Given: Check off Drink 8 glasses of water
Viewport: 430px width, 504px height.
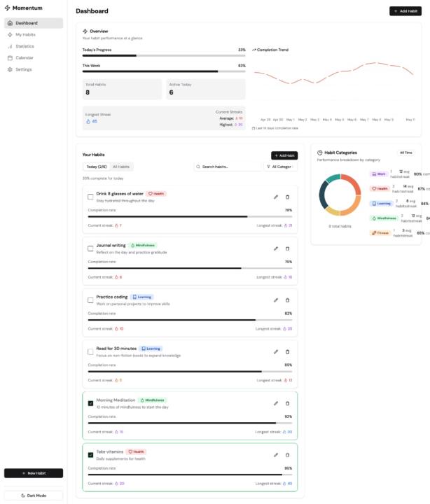Looking at the screenshot, I should click(90, 197).
